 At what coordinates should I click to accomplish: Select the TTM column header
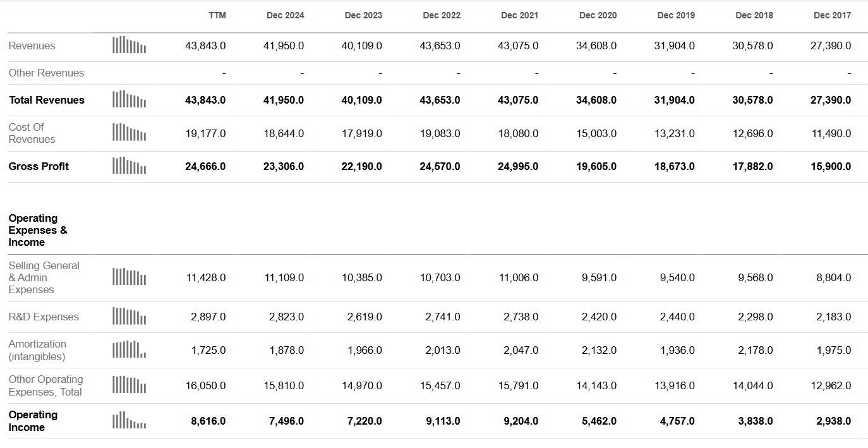click(217, 15)
